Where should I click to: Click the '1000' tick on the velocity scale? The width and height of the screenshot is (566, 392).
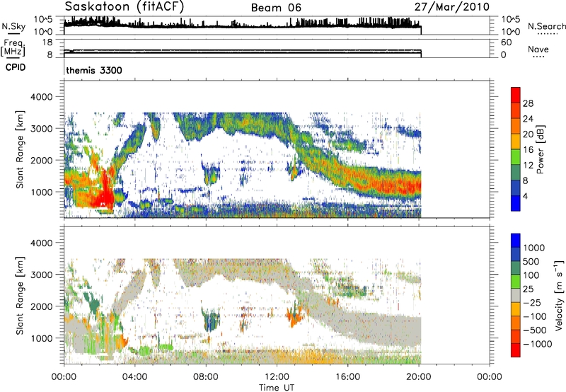(534, 248)
